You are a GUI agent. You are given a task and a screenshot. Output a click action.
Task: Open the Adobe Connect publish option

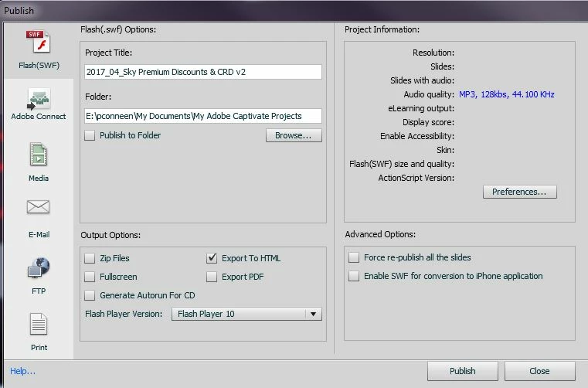tap(39, 100)
